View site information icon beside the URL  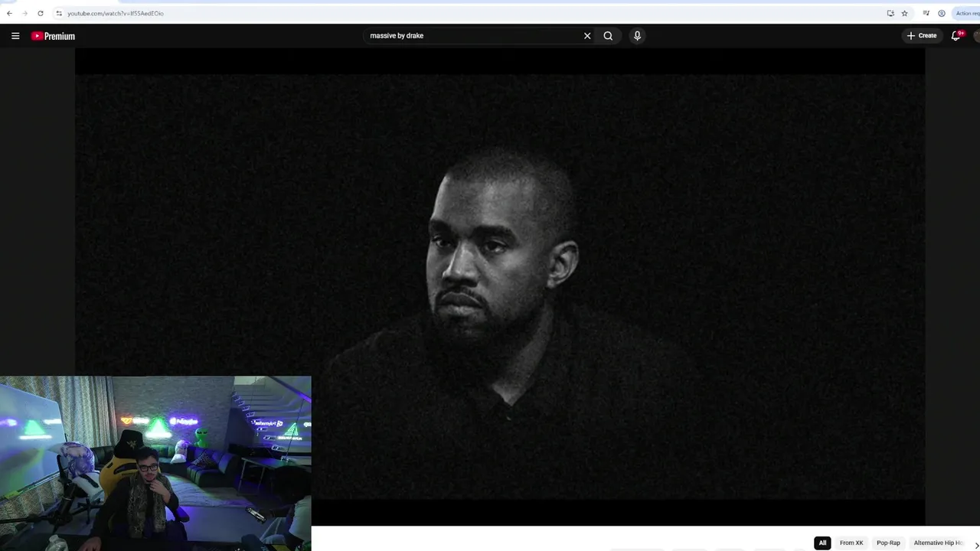tap(59, 13)
